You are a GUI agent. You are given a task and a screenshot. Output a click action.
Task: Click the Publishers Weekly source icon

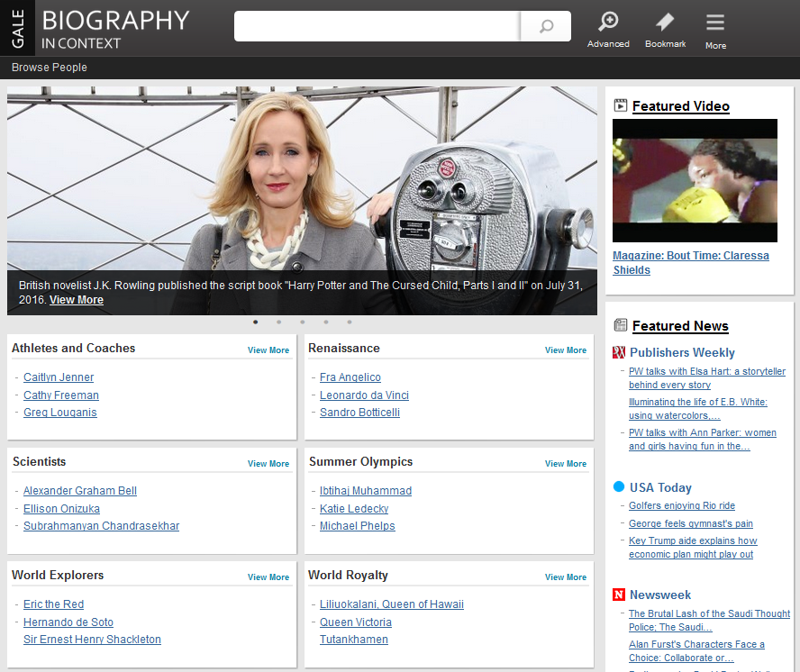click(x=619, y=352)
